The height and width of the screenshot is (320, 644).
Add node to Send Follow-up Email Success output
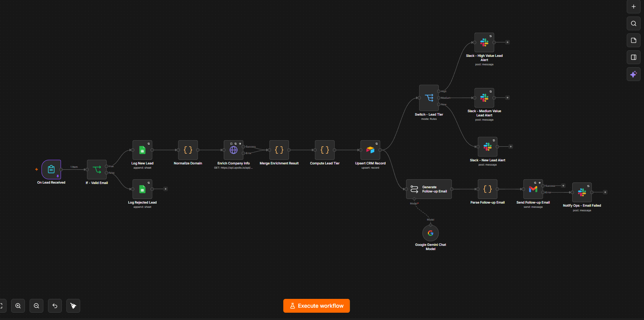point(563,186)
